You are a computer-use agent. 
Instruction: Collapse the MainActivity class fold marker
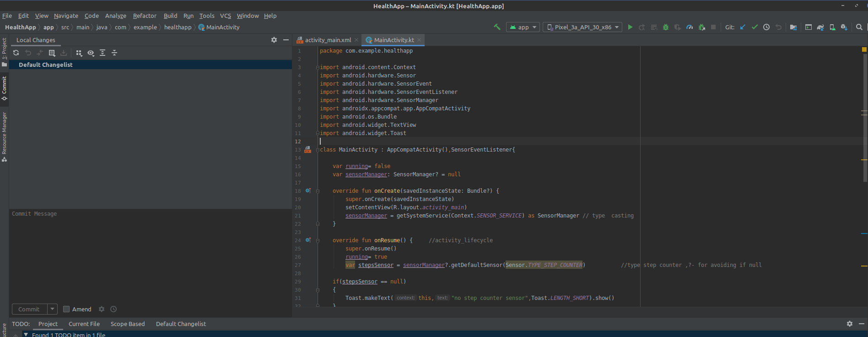click(318, 150)
